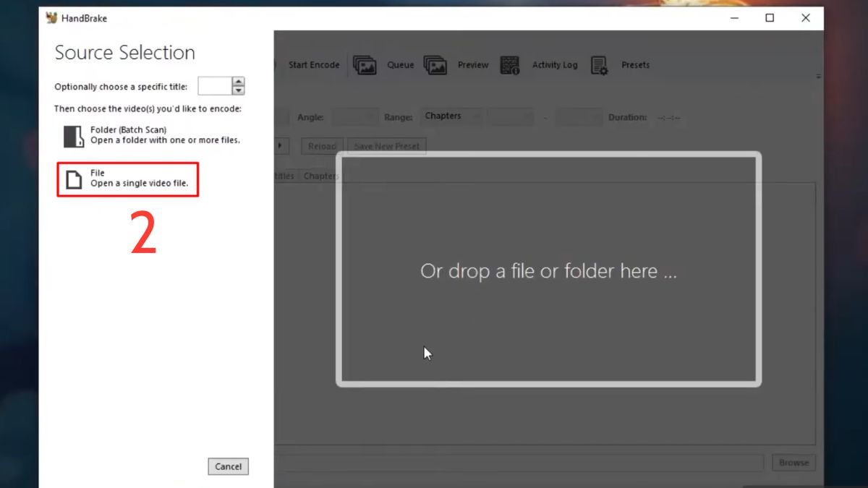Open the Angle dropdown

point(354,117)
